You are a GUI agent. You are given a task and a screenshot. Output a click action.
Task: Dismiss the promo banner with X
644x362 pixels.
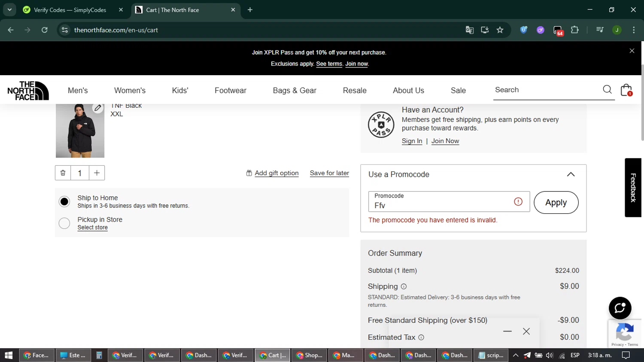click(x=632, y=51)
